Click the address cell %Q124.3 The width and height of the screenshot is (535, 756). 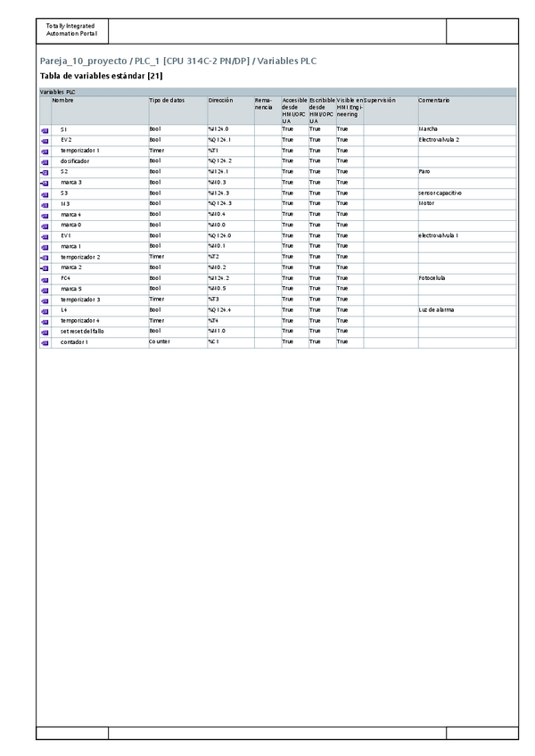click(x=231, y=203)
